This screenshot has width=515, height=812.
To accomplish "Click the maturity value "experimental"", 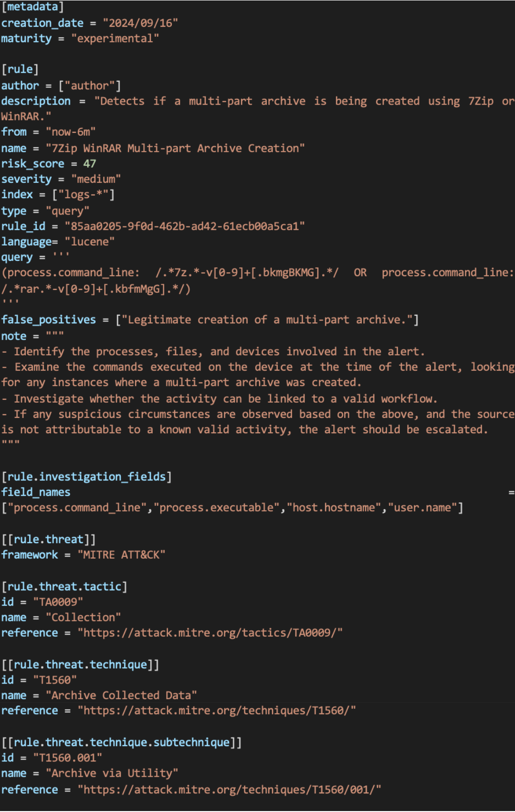I will click(115, 38).
